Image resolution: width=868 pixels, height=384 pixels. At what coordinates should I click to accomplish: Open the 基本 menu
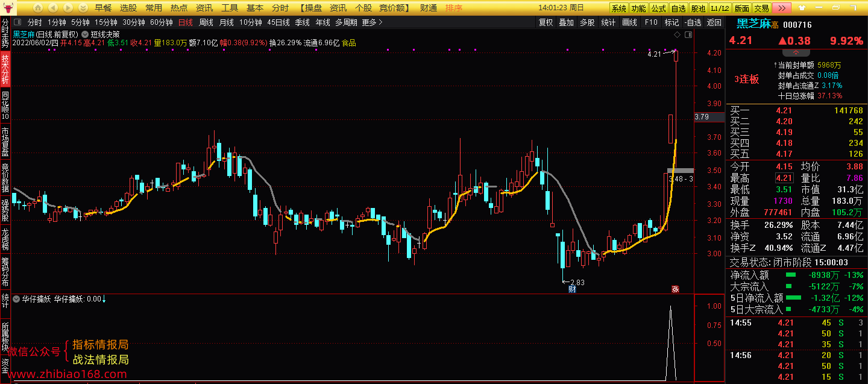click(255, 8)
